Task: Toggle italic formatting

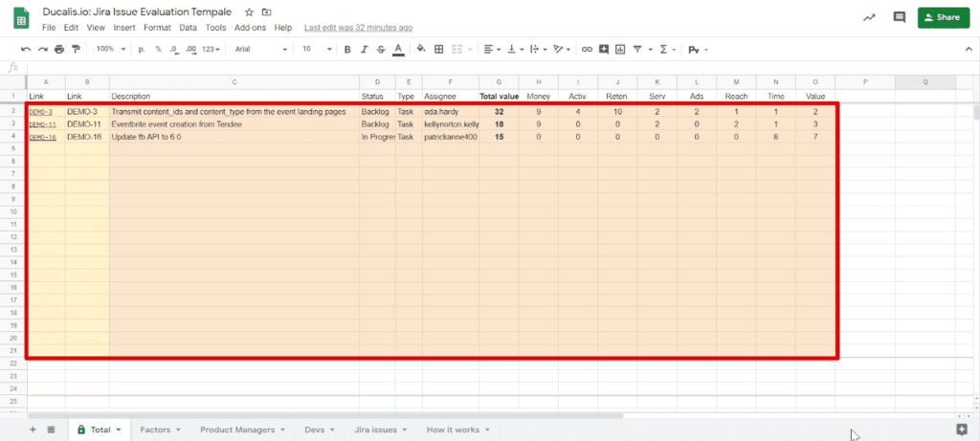Action: pos(364,49)
